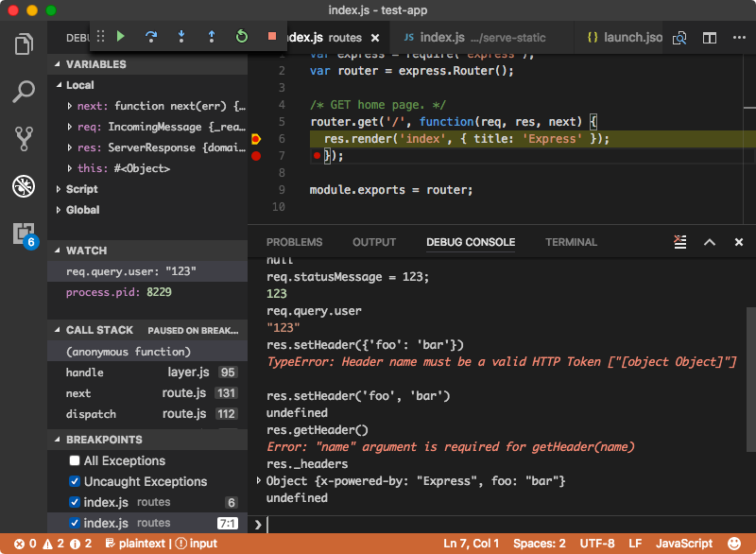Close the bottom panel
The height and width of the screenshot is (554, 756).
[x=739, y=242]
